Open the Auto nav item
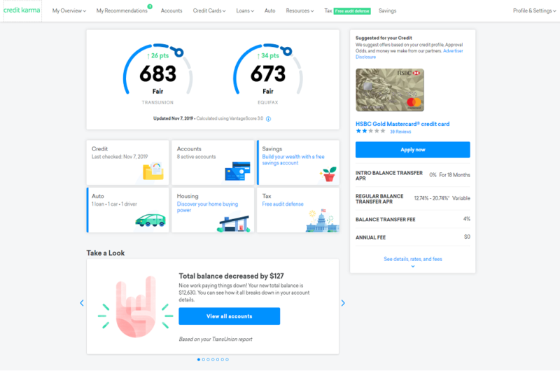Screen dimensions: 560x392 [x=269, y=10]
